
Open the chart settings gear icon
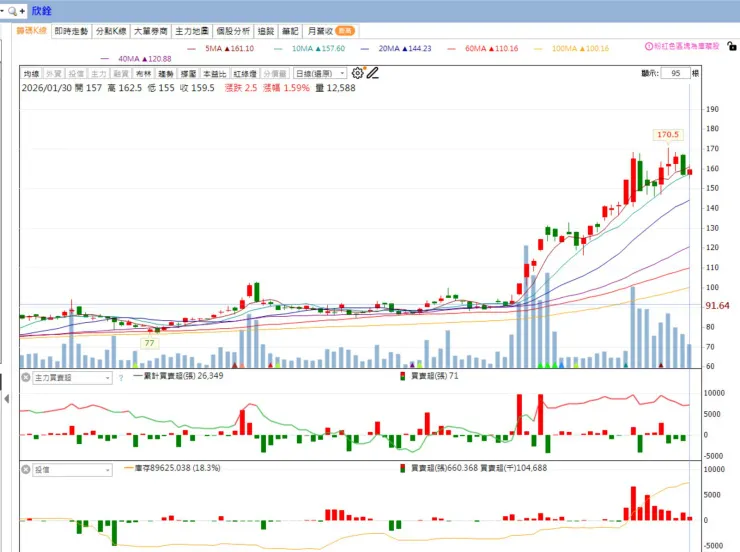click(358, 73)
